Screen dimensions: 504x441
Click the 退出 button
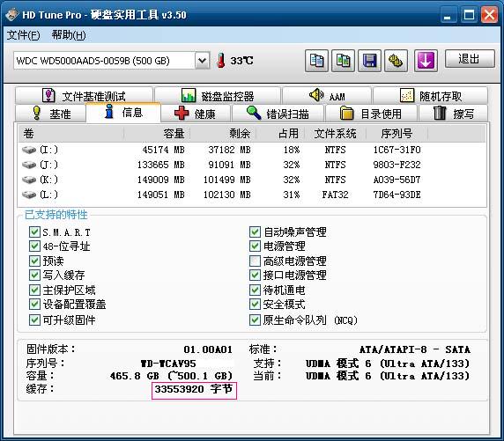[x=470, y=59]
